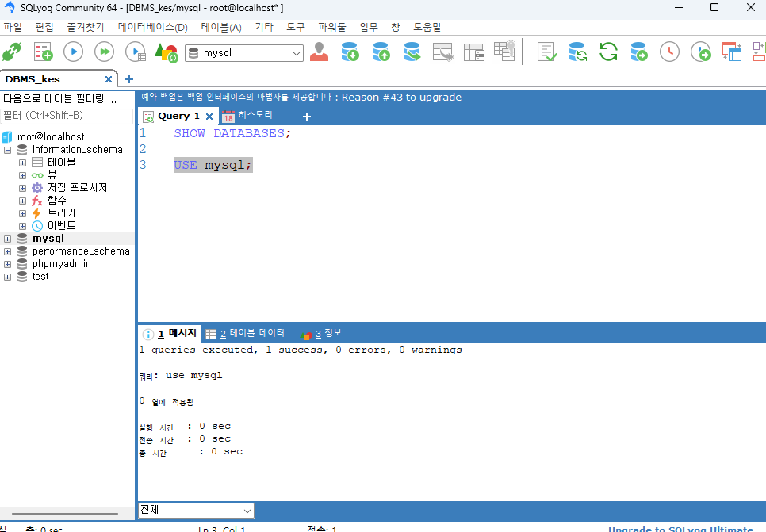Select root@localhost in object browser
The image size is (766, 532).
(x=51, y=137)
